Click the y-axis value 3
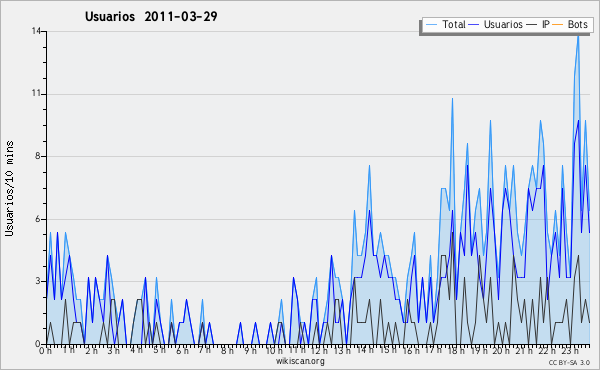The image size is (600, 370). click(39, 281)
